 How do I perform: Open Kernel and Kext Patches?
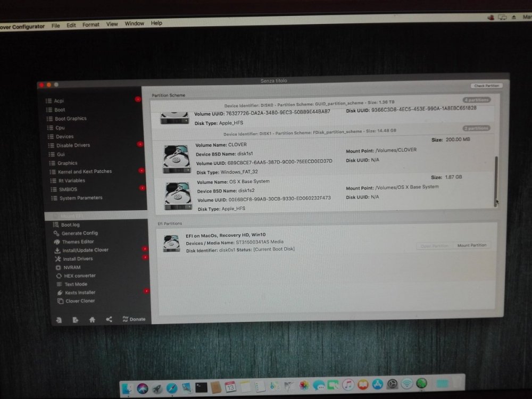(85, 172)
